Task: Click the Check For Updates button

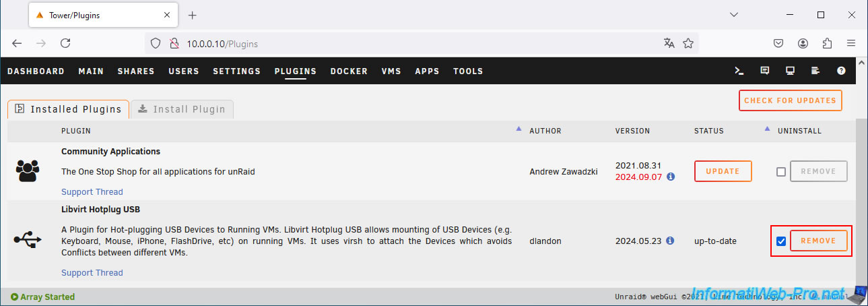Action: coord(791,100)
